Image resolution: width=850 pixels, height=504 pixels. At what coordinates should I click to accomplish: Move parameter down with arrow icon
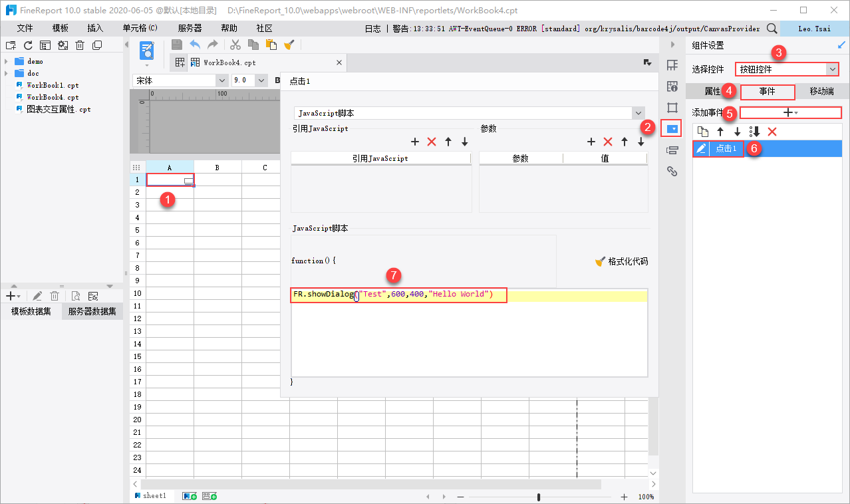(x=641, y=142)
